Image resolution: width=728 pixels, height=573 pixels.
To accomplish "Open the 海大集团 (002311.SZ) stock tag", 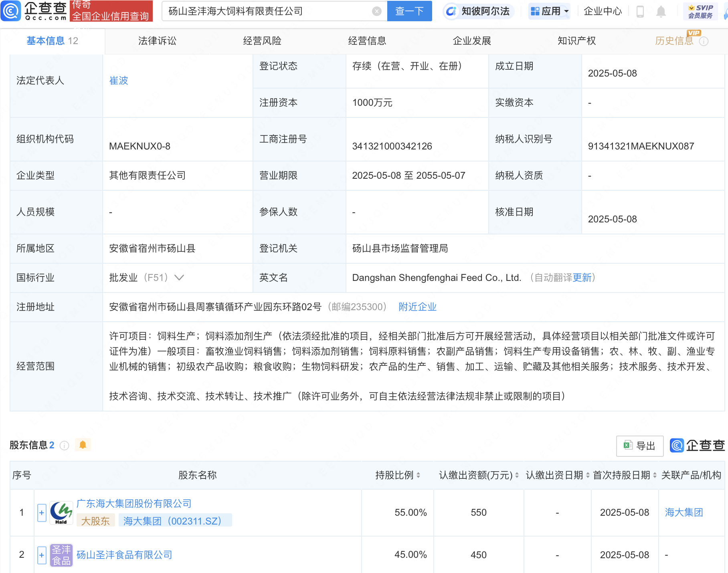I will 175,521.
